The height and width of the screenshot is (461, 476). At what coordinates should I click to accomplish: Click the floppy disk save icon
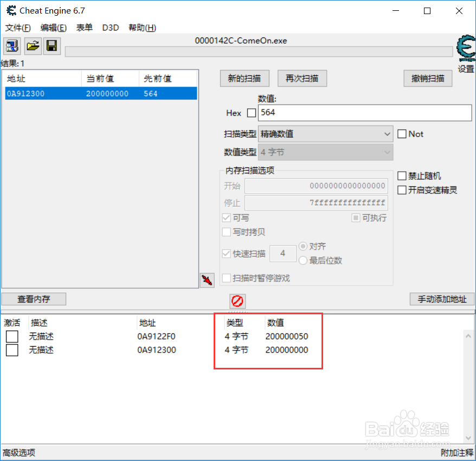[52, 46]
